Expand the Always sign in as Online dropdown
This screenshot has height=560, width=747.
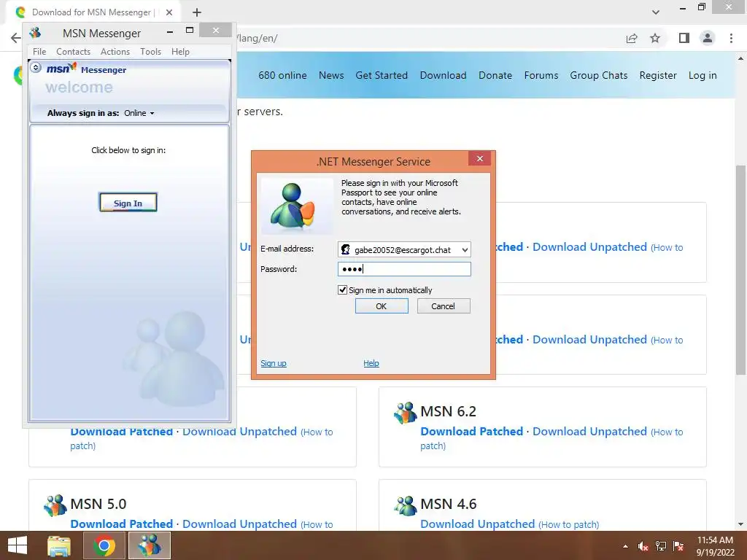139,113
